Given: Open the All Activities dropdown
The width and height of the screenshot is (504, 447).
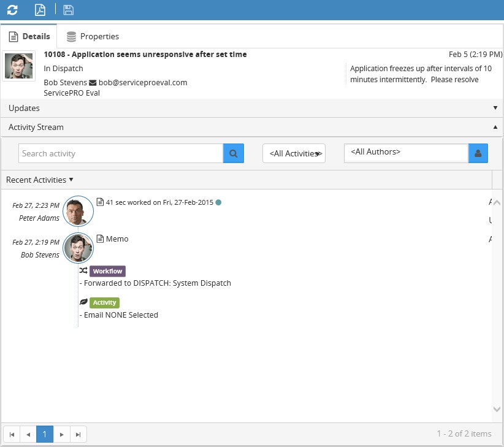Looking at the screenshot, I should [x=294, y=153].
